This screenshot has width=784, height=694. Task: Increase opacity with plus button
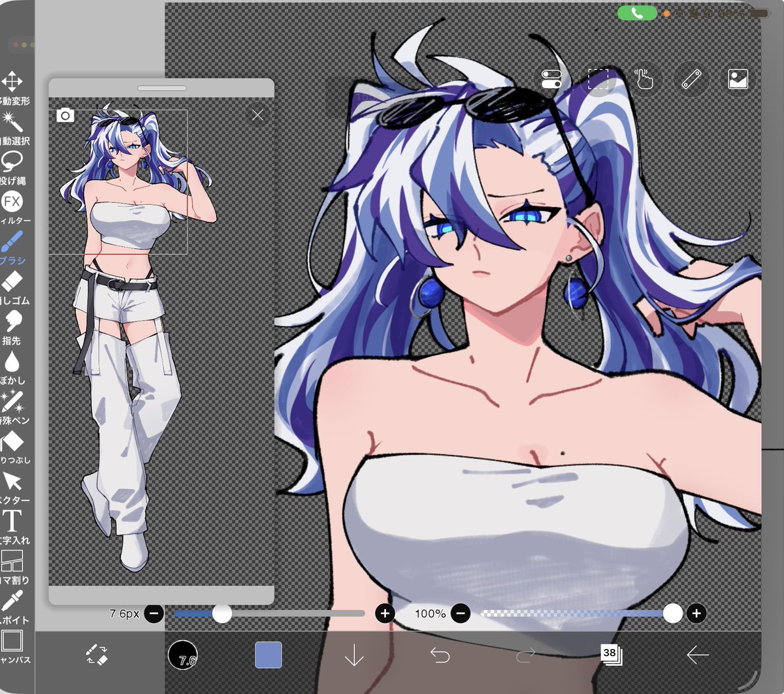tap(696, 614)
